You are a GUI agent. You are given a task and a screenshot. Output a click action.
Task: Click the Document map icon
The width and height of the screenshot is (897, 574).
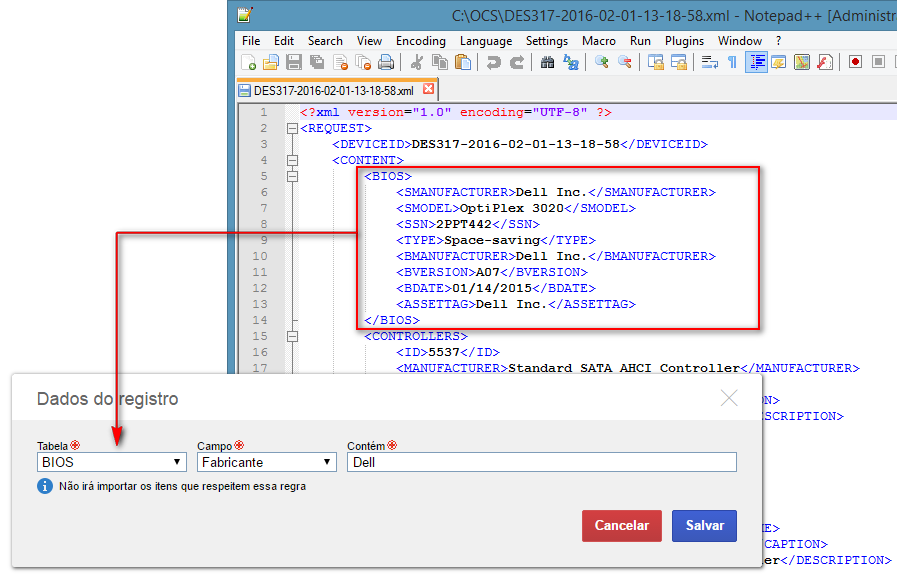pos(802,62)
